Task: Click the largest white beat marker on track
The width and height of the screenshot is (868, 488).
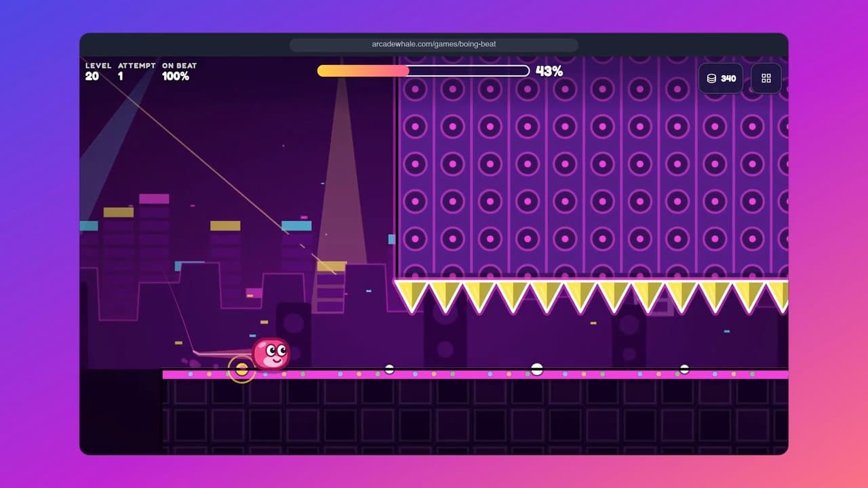Action: pyautogui.click(x=537, y=369)
